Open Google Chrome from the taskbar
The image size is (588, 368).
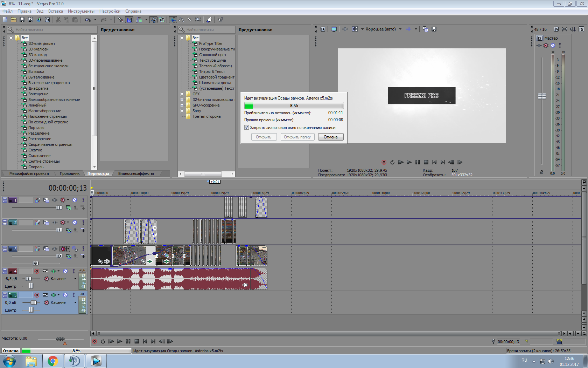(x=53, y=361)
